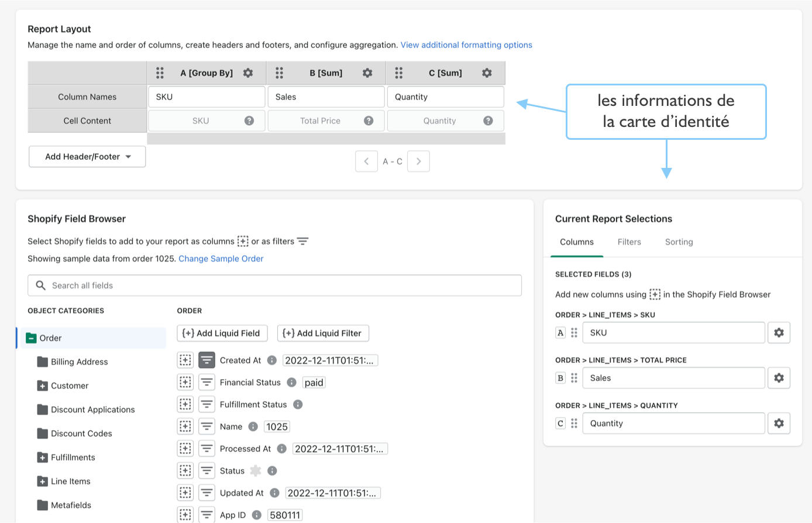812x523 pixels.
Task: Show info for Fulfillment Status field
Action: pos(298,404)
